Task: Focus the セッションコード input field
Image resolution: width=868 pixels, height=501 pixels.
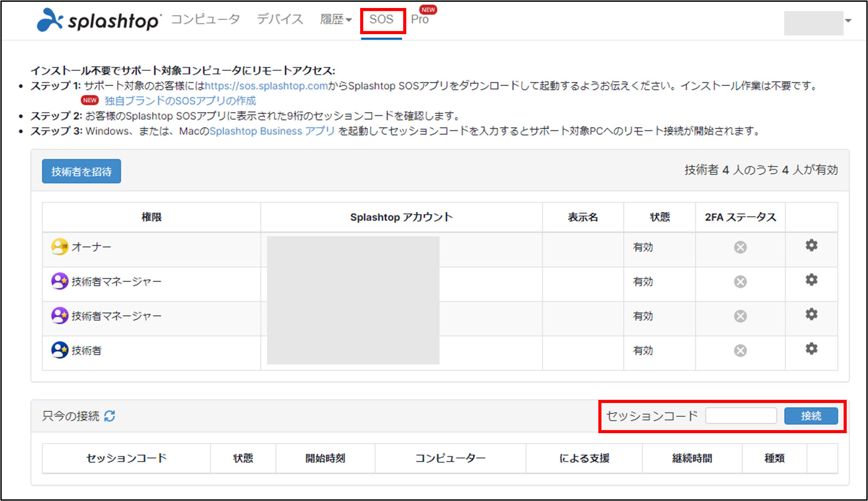Action: (741, 416)
